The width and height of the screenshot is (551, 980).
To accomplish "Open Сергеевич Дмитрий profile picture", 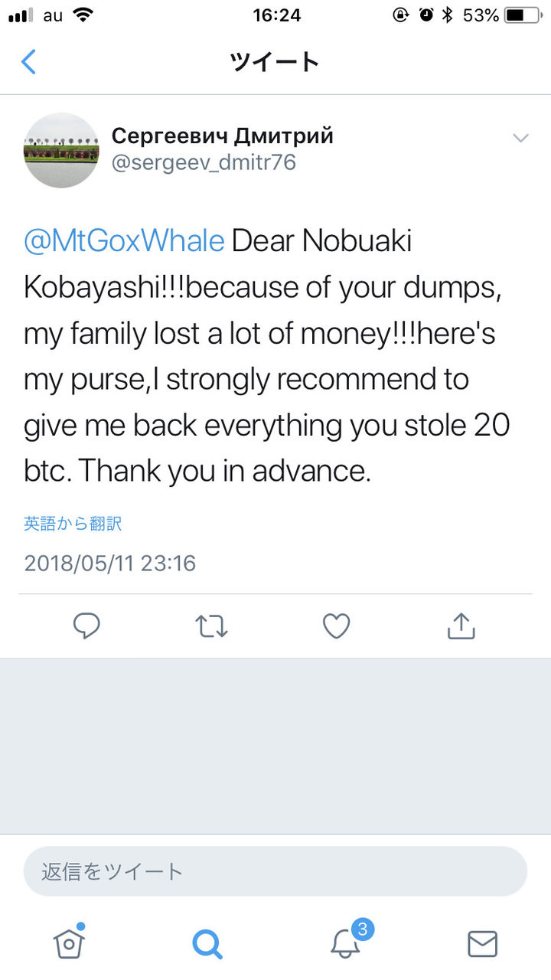I will pyautogui.click(x=62, y=150).
